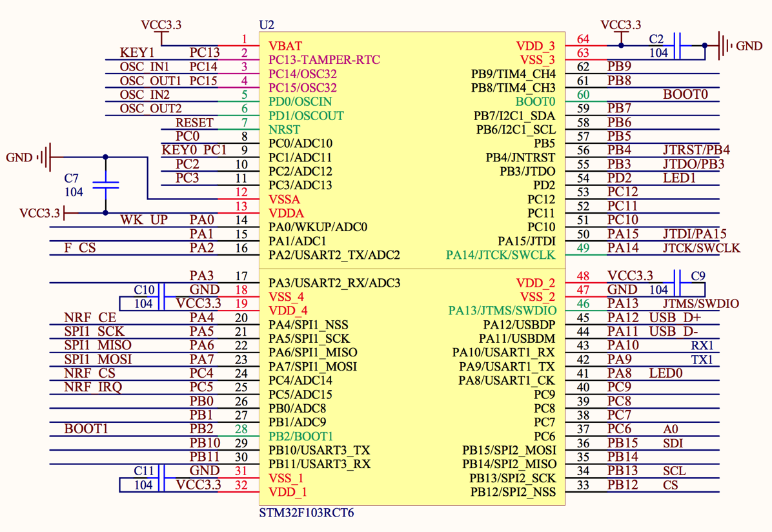The image size is (772, 532).
Task: Select capacitor C9 symbol
Action: [x=677, y=283]
